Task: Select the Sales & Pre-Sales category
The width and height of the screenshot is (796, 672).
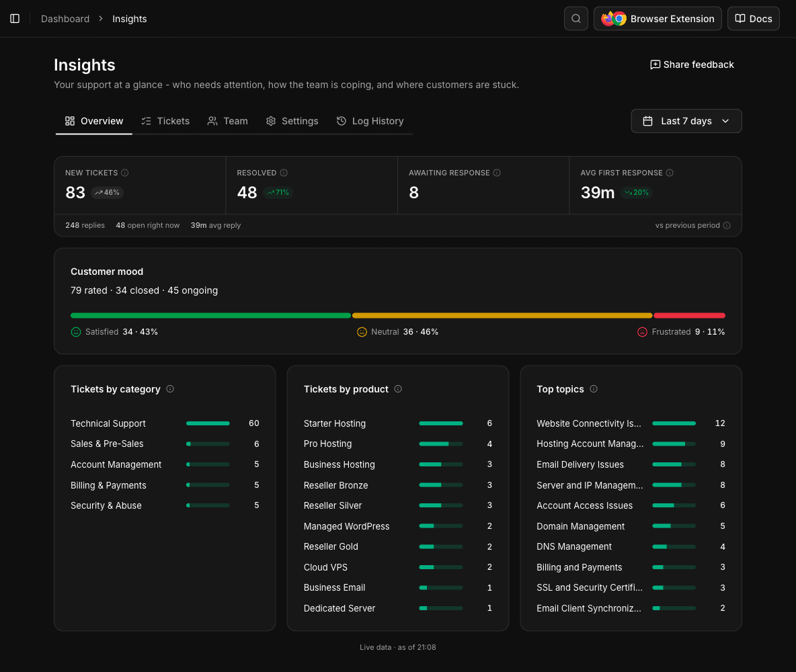Action: (x=165, y=444)
